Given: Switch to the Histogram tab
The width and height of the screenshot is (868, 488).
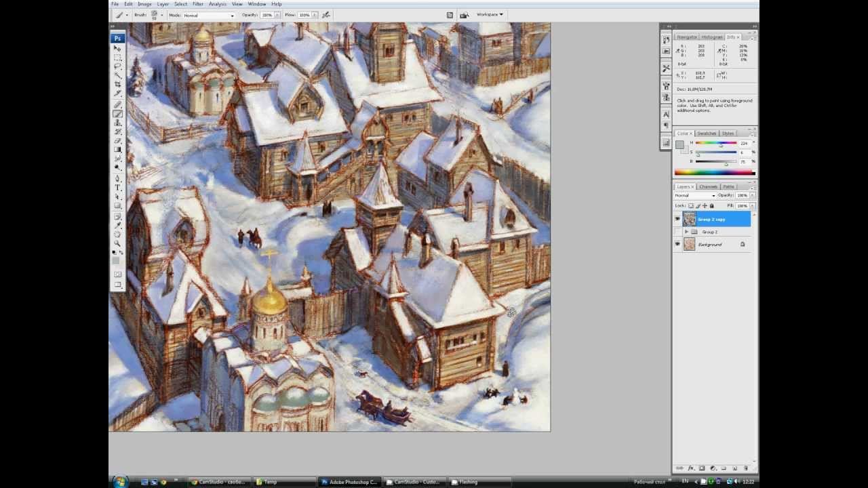Looking at the screenshot, I should tap(712, 37).
